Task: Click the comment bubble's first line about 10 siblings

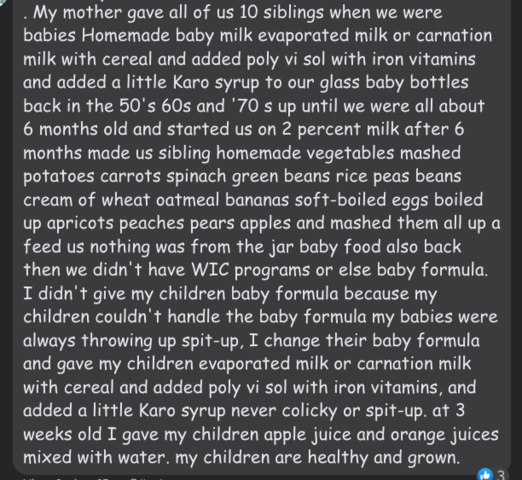Action: tap(233, 13)
